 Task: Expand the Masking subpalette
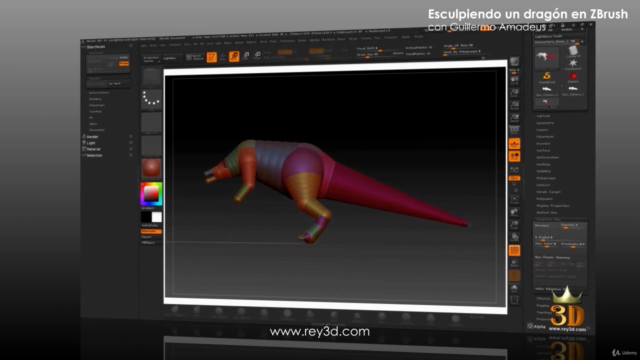543,164
